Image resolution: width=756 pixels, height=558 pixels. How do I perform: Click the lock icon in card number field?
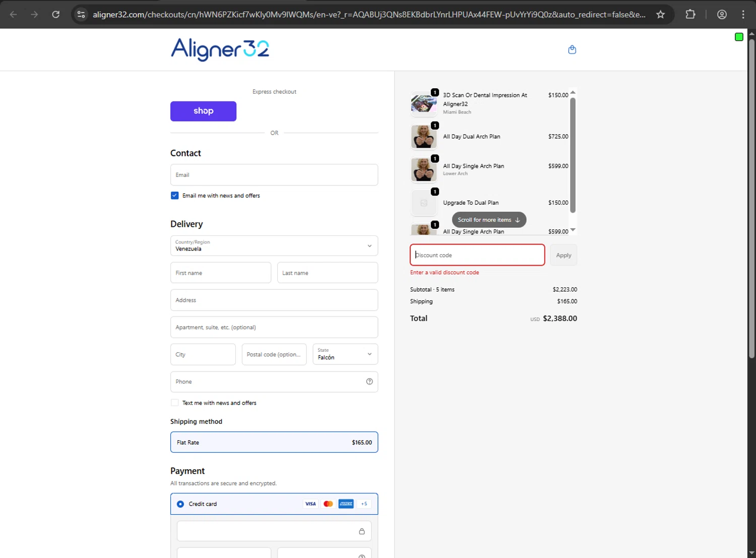click(x=362, y=531)
